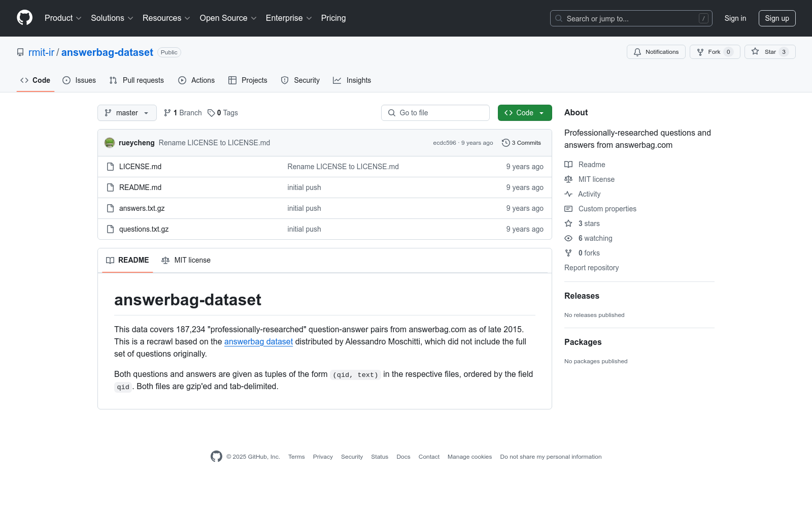Click the Notifications bell button
The width and height of the screenshot is (812, 508).
coord(656,52)
